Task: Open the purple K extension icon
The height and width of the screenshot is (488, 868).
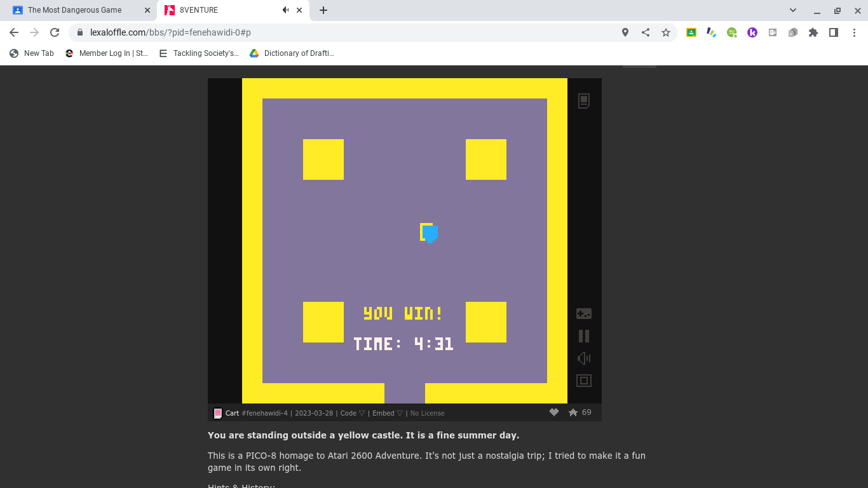Action: pos(752,32)
